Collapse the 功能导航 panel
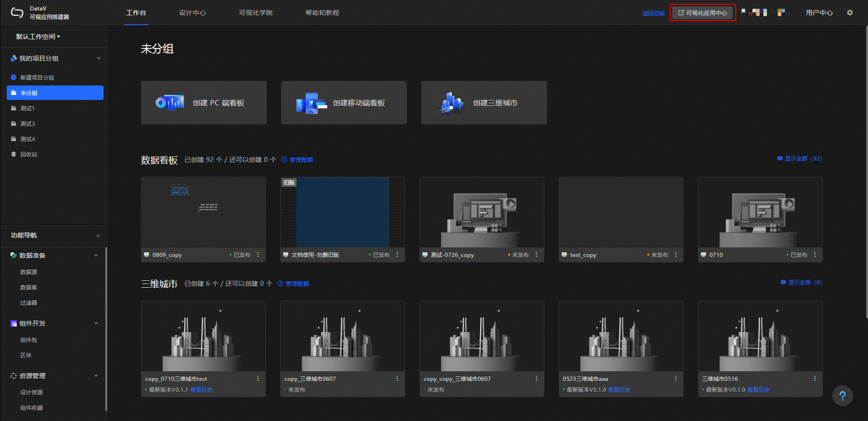Screen dimensions: 868x421 pos(98,236)
